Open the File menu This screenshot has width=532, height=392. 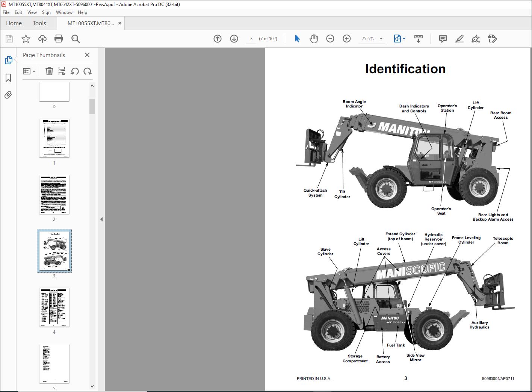point(6,12)
